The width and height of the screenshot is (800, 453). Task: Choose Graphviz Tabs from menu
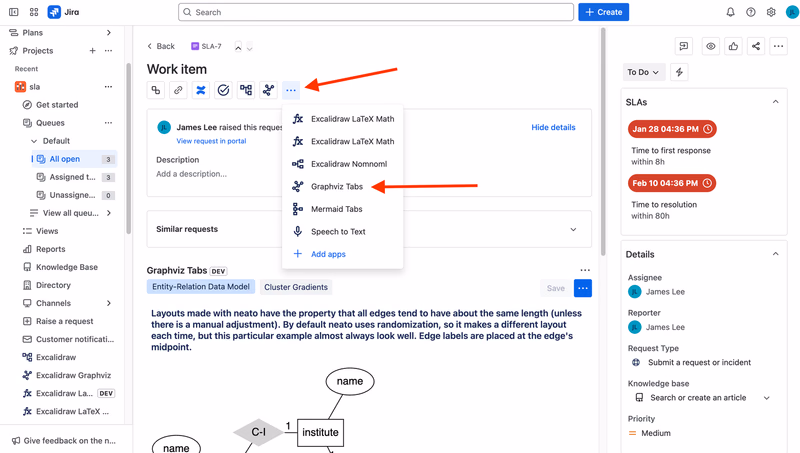(x=342, y=186)
